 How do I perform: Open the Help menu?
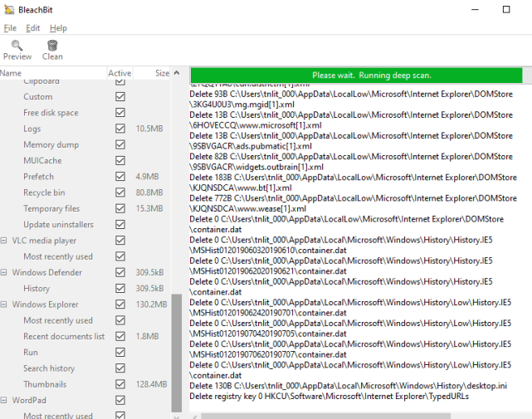pos(58,28)
